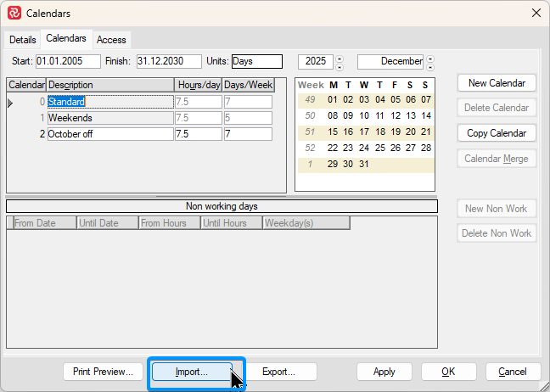Switch to the Details tab

coord(23,40)
